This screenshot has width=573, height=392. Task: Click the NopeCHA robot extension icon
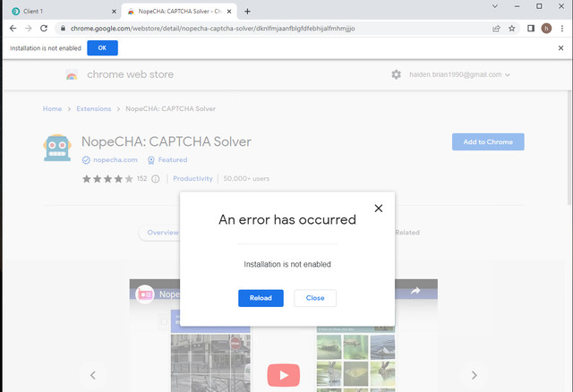click(x=57, y=148)
